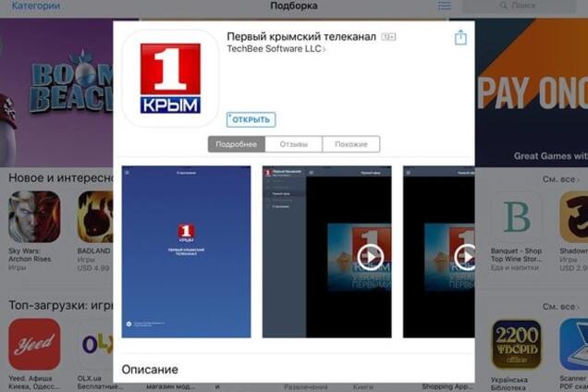Switch to the Похожие tab

pos(351,144)
